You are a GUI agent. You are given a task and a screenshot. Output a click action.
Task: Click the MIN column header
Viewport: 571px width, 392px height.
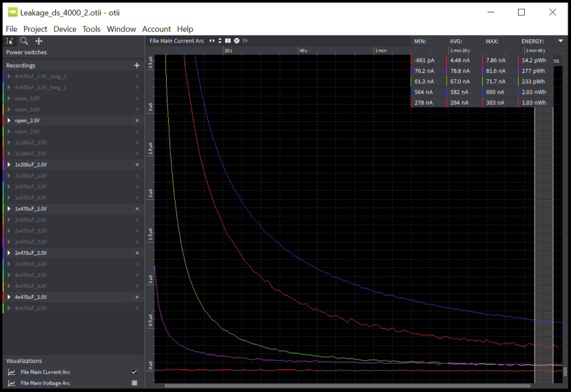tap(420, 41)
